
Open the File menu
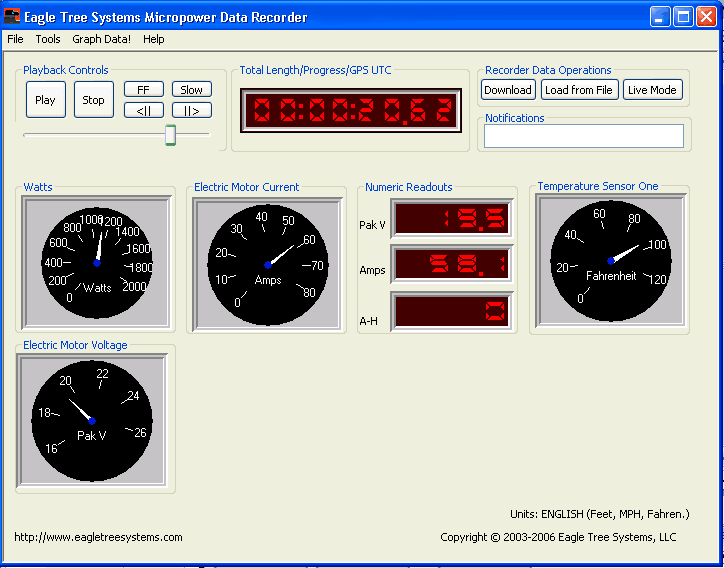click(15, 39)
